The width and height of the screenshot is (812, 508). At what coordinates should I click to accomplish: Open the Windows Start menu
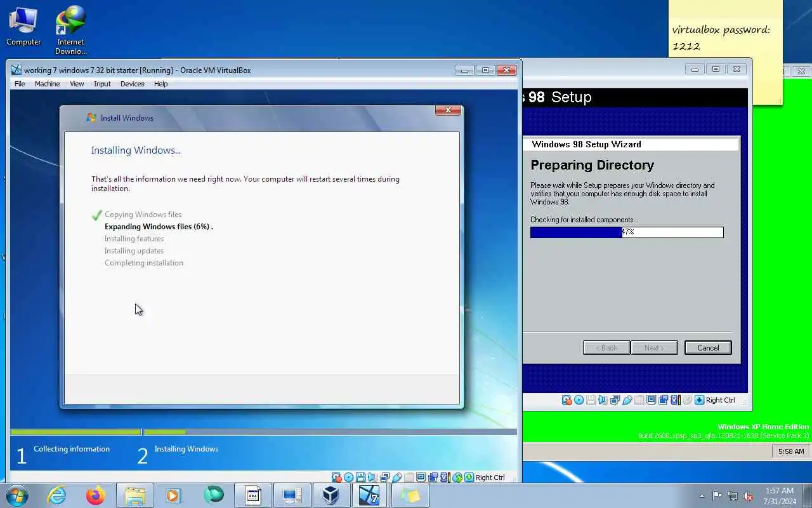16,495
